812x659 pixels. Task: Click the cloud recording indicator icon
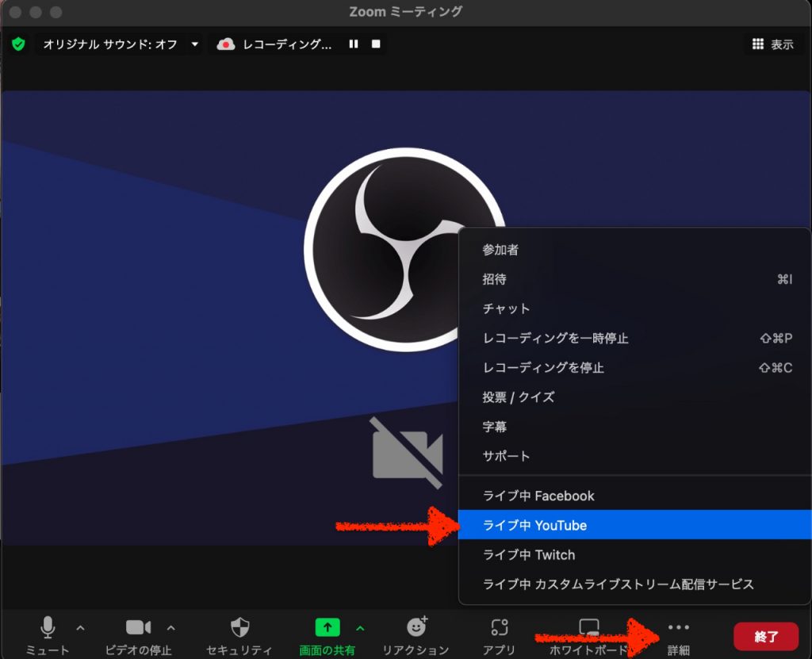[x=226, y=44]
